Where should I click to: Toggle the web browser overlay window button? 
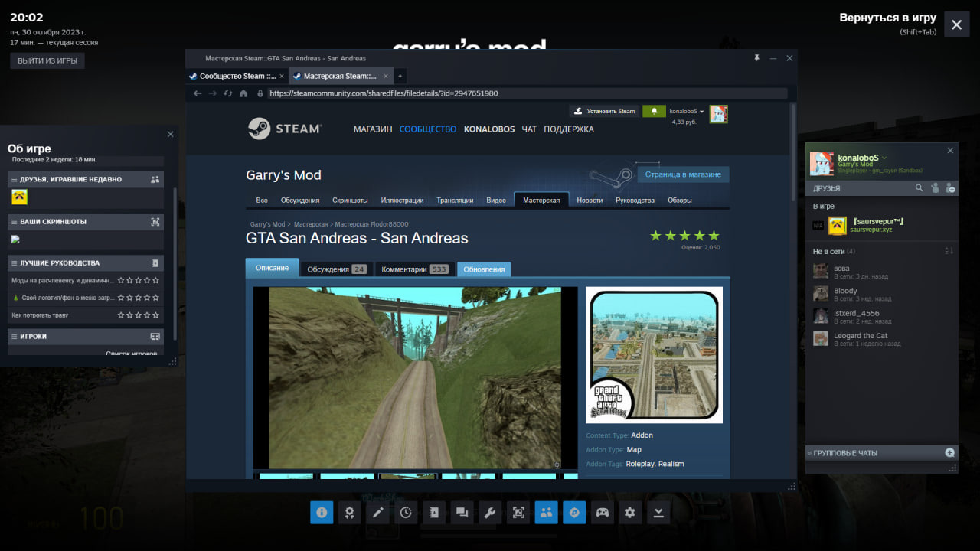574,513
